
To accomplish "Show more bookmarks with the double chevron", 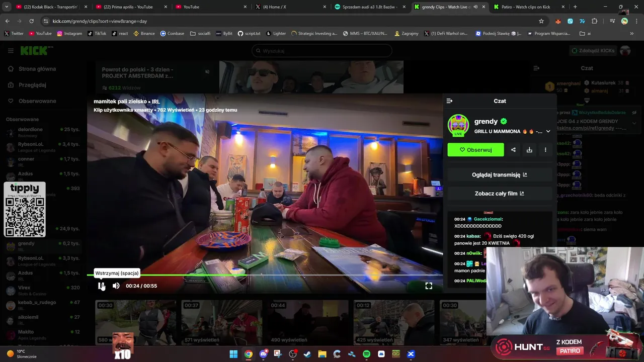I will pyautogui.click(x=632, y=34).
